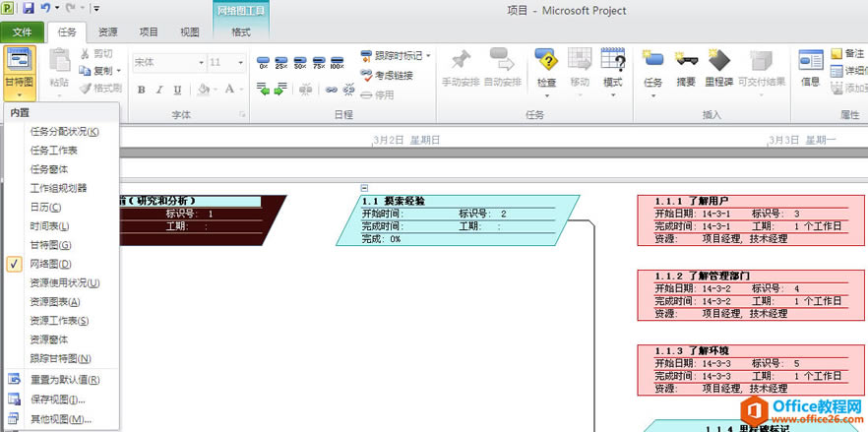This screenshot has height=432, width=868.
Task: Click the outdent task green left arrow
Action: 264,89
